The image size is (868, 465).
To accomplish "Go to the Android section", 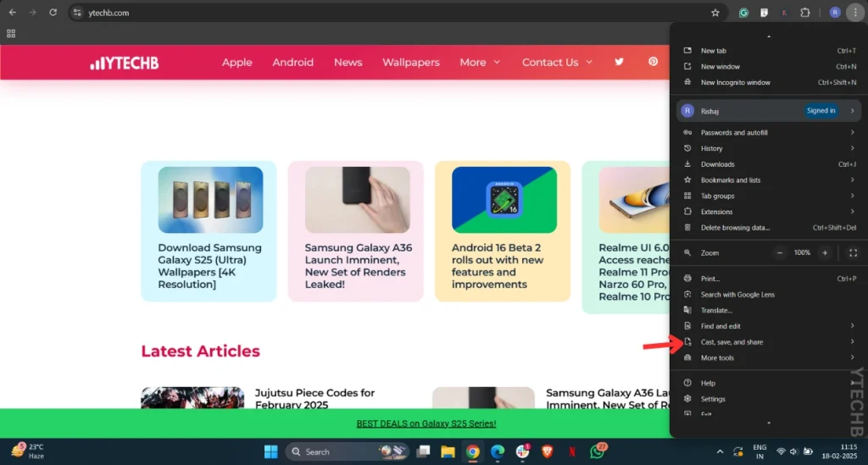I will pos(292,63).
